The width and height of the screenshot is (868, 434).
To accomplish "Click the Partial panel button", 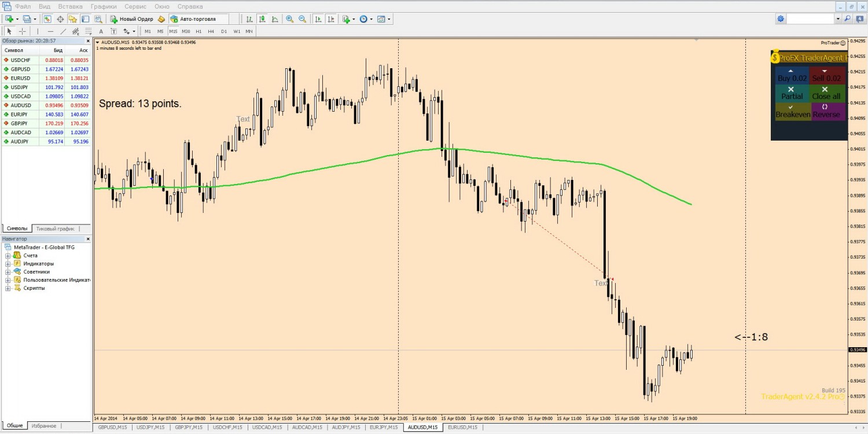I will click(792, 93).
